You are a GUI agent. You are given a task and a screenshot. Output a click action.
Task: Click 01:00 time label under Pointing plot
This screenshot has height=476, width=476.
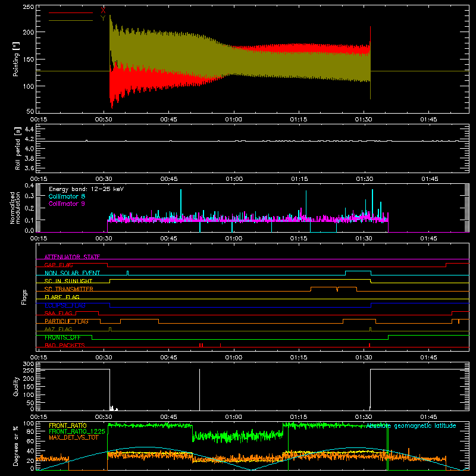click(x=233, y=120)
